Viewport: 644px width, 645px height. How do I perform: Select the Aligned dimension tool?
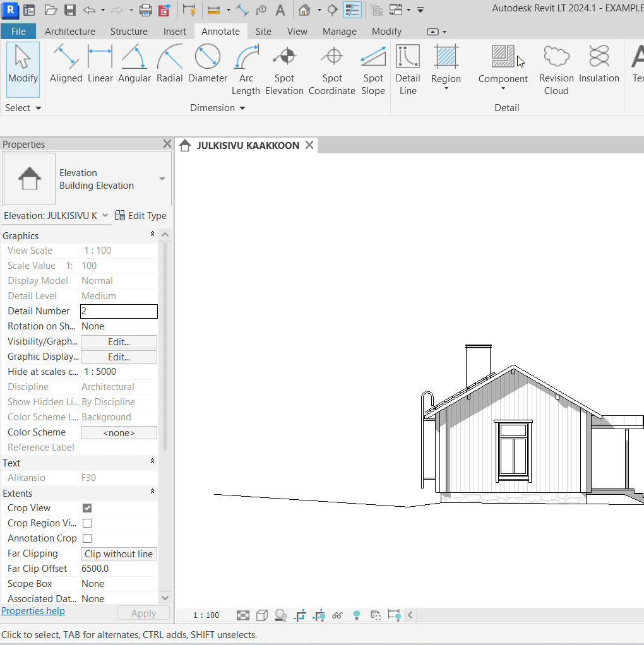66,66
